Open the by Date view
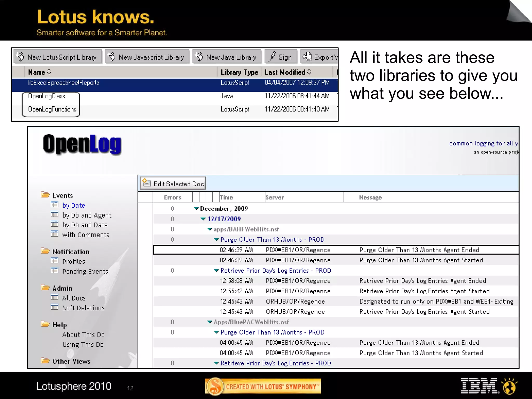 pos(74,205)
